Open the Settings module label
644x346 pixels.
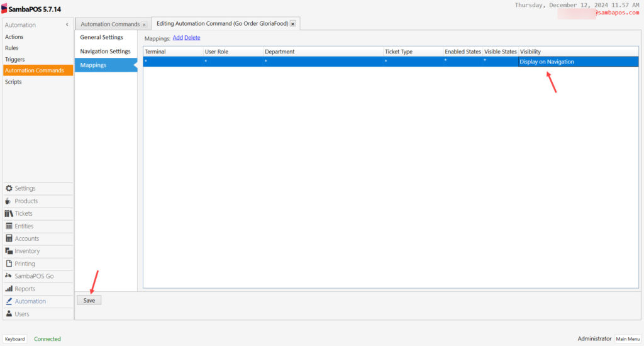pos(25,188)
